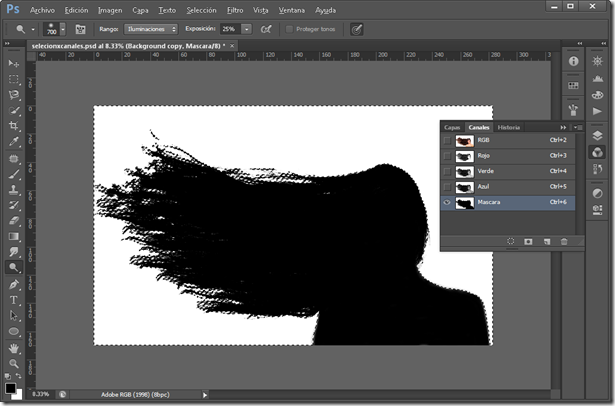615x406 pixels.
Task: Select the Smudge tool in the toolbox
Action: [x=14, y=252]
